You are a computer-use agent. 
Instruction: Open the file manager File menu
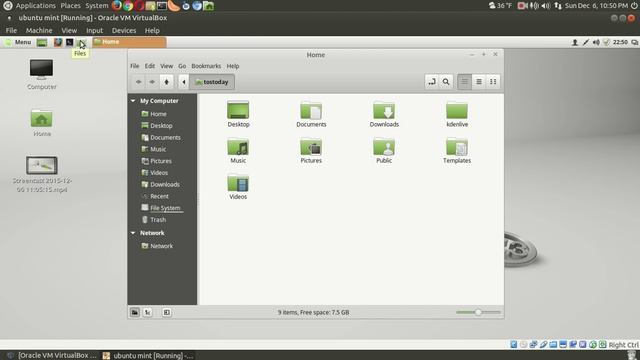135,66
